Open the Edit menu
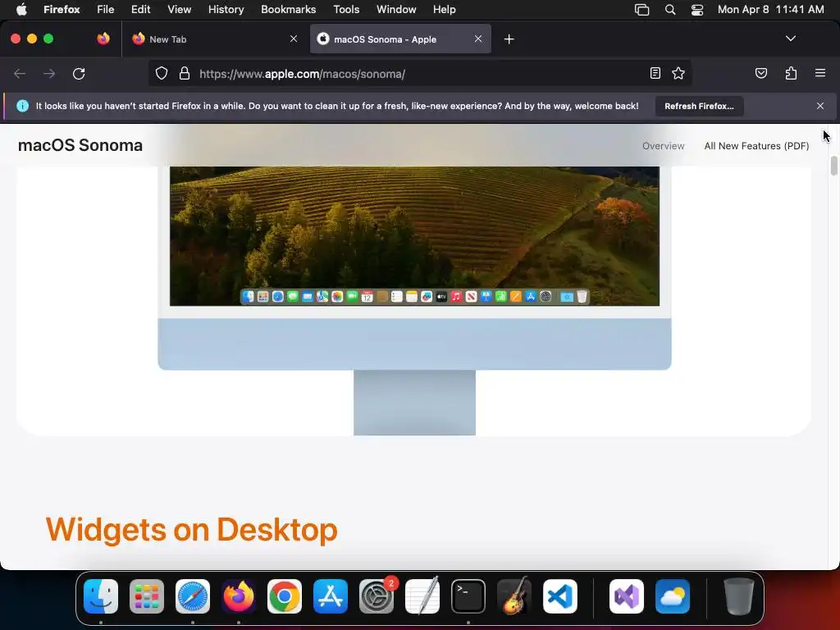 pyautogui.click(x=140, y=9)
